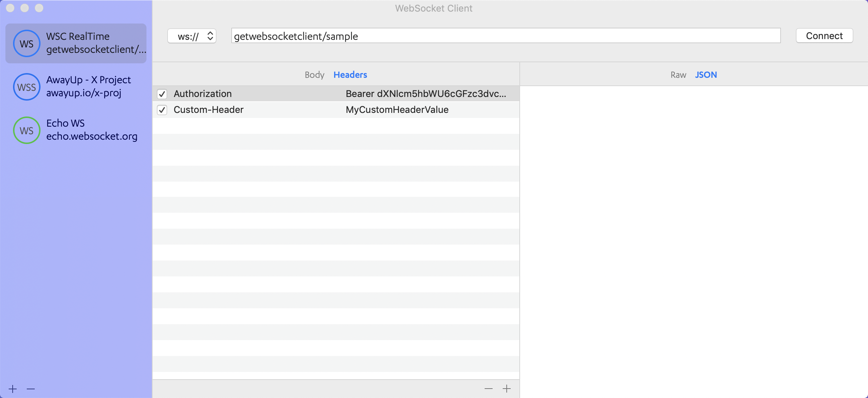
Task: Select the WSC RealTime connection icon
Action: click(26, 43)
